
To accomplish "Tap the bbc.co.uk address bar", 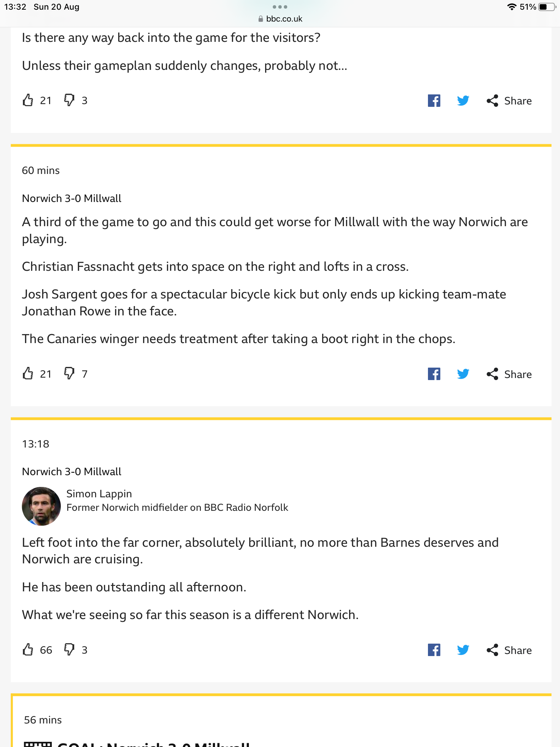I will [280, 19].
